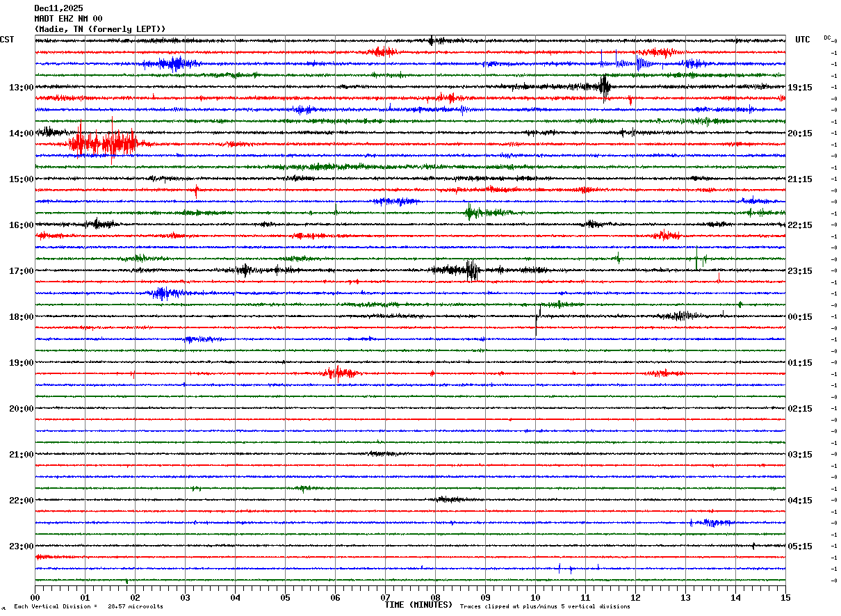The height and width of the screenshot is (616, 841).
Task: Select the '16:00' CST hour label
Action: tap(22, 225)
